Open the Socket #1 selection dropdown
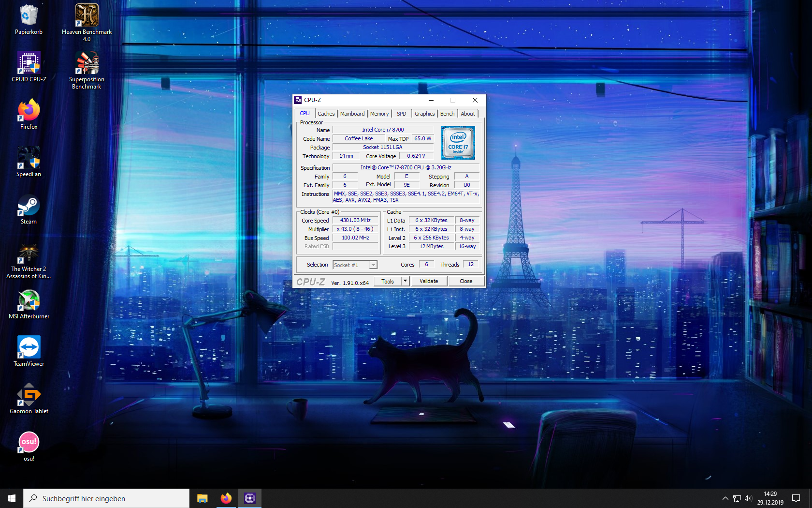Viewport: 812px width, 508px height. coord(355,265)
